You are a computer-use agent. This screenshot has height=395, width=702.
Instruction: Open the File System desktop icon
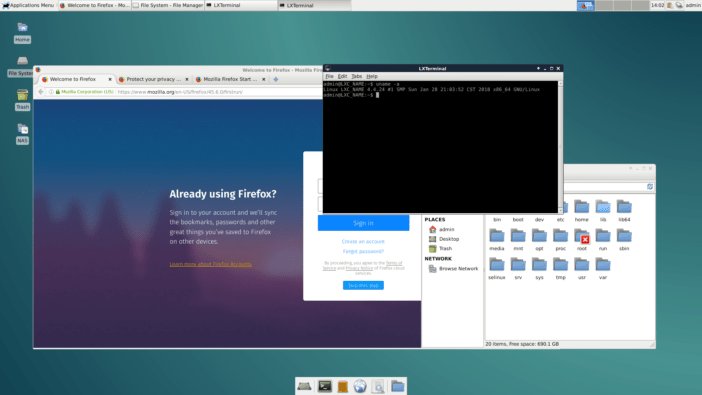click(21, 66)
